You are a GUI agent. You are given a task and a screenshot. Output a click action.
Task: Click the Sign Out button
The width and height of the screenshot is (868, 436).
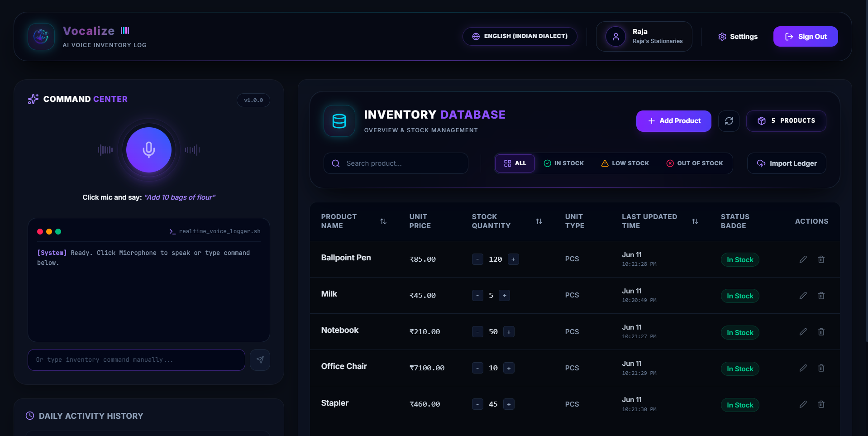806,37
